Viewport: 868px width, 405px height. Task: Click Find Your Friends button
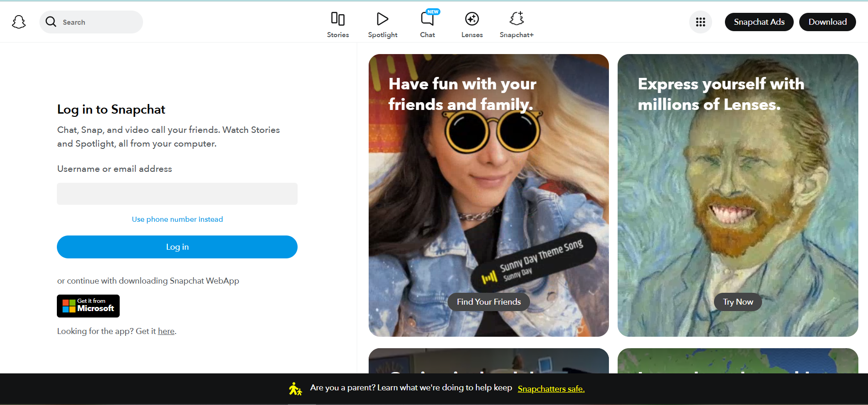[489, 302]
